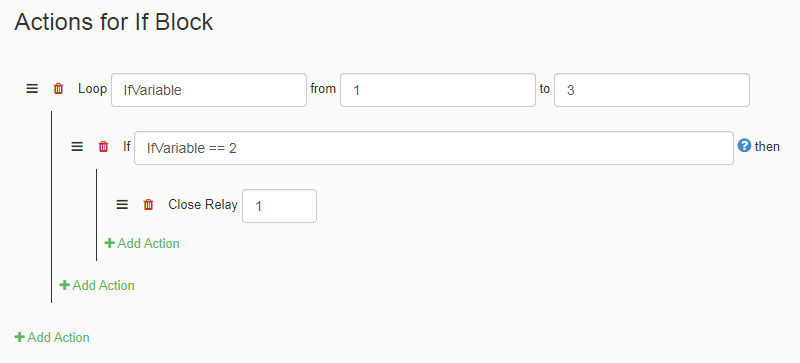Click the green plus icon under Close Relay
The height and width of the screenshot is (363, 800).
(109, 244)
